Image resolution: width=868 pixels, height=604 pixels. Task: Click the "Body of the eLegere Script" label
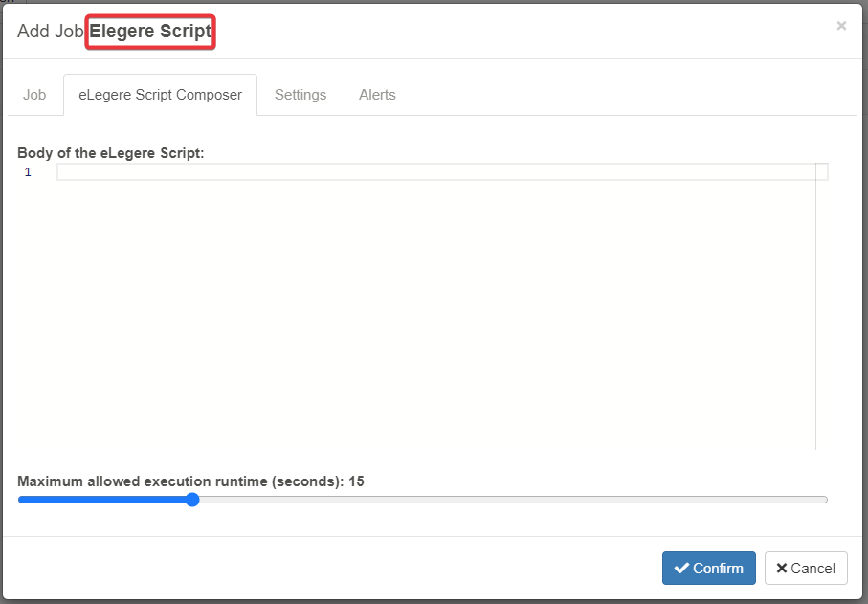pos(111,152)
